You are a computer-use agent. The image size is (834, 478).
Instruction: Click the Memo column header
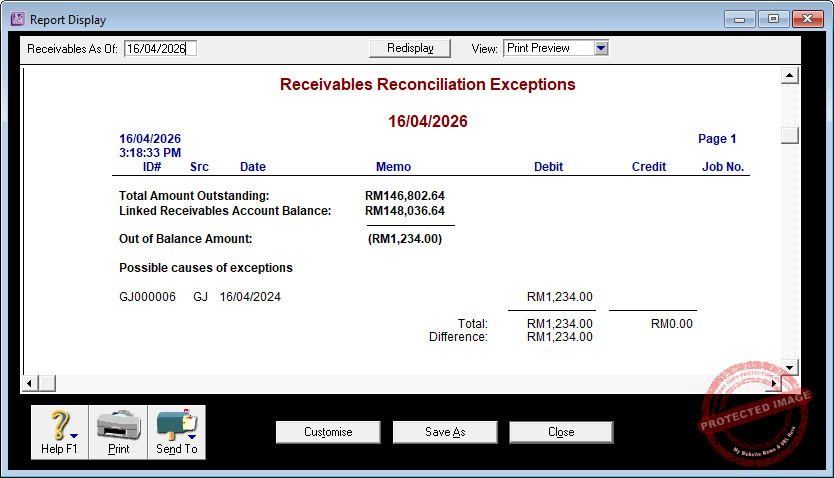[394, 166]
